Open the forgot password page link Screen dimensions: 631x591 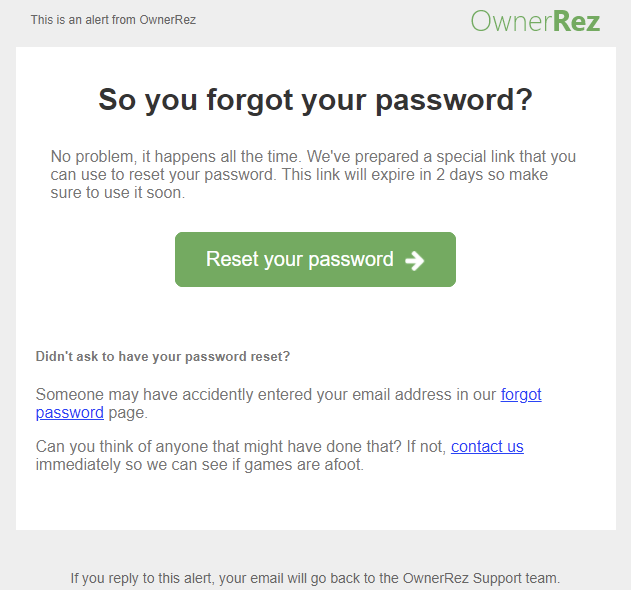pos(520,395)
